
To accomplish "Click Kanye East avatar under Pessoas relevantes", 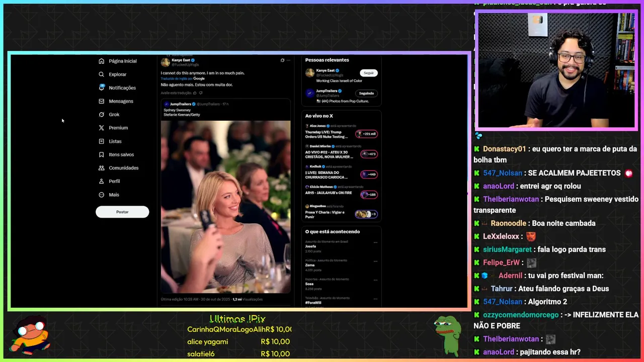I will (310, 73).
